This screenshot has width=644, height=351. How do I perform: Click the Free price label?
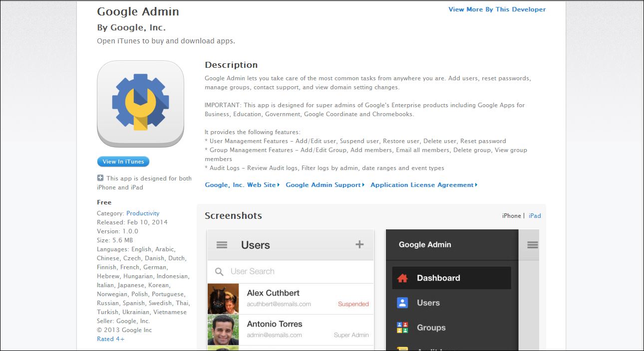(x=104, y=202)
